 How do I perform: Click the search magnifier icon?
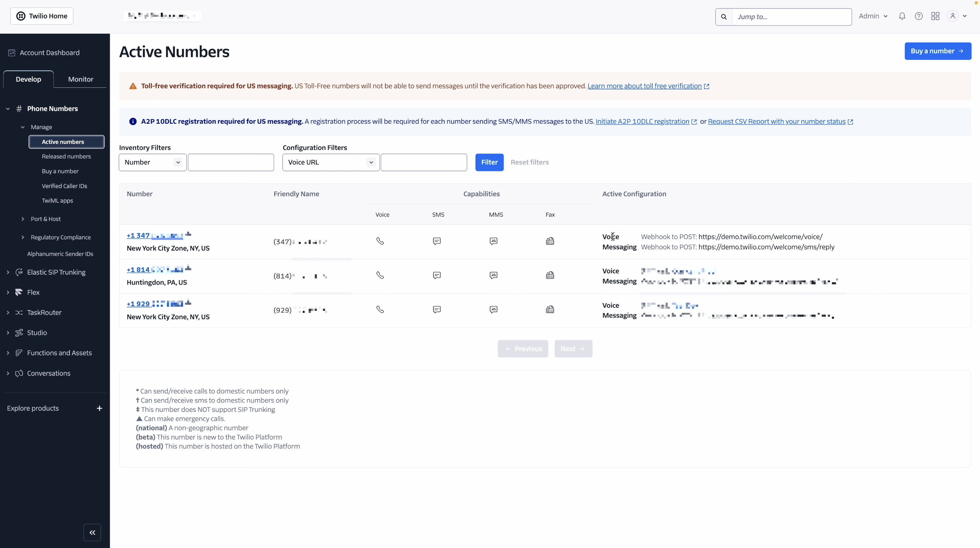coord(724,17)
